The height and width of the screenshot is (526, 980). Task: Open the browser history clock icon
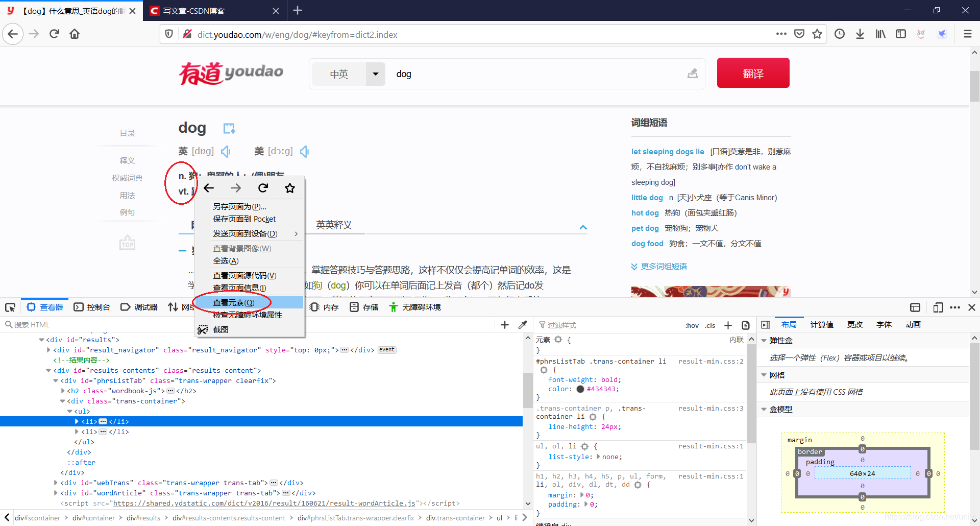pos(840,34)
